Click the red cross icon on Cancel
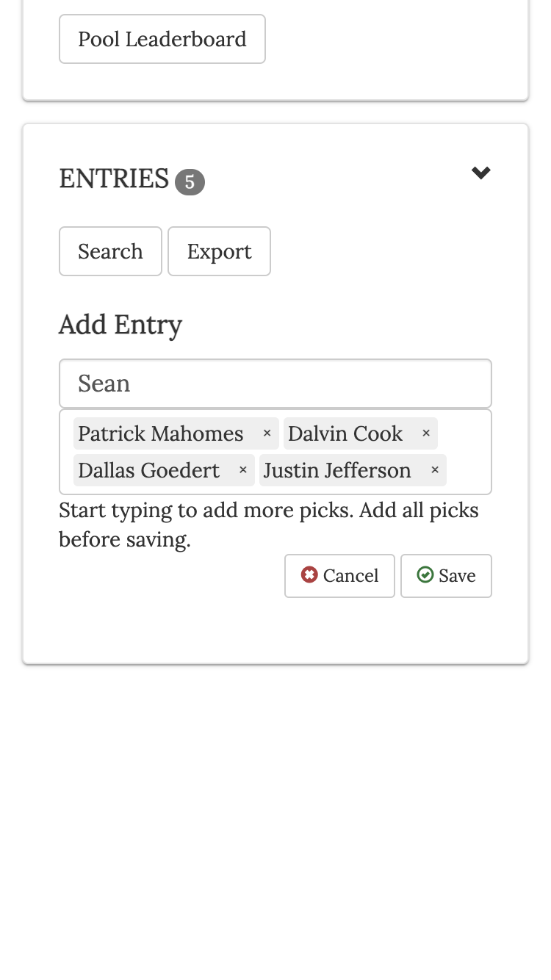 [309, 575]
